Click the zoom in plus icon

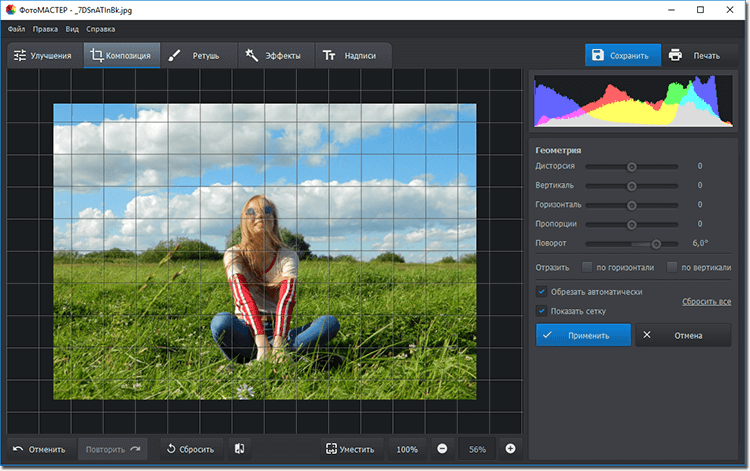[510, 449]
